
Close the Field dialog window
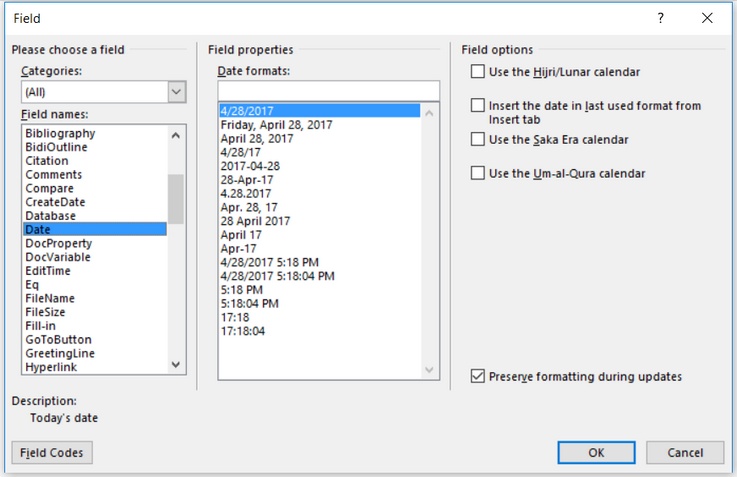(707, 18)
